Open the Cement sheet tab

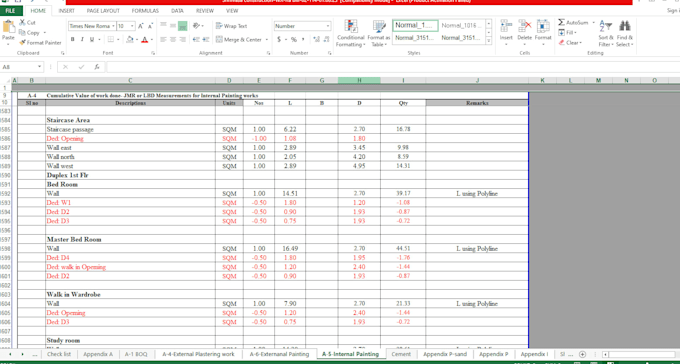coord(401,354)
